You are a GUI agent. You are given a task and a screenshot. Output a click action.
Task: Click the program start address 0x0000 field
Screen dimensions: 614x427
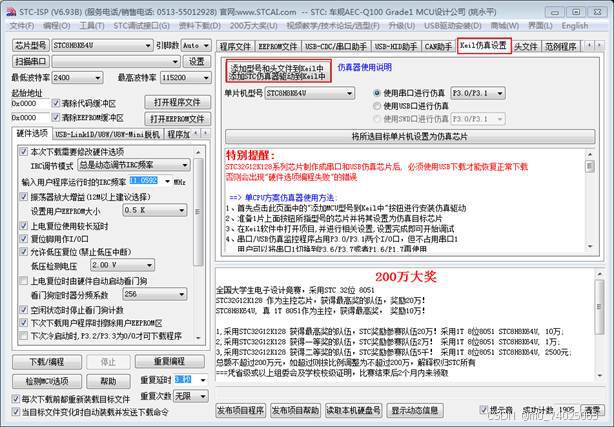pos(30,103)
